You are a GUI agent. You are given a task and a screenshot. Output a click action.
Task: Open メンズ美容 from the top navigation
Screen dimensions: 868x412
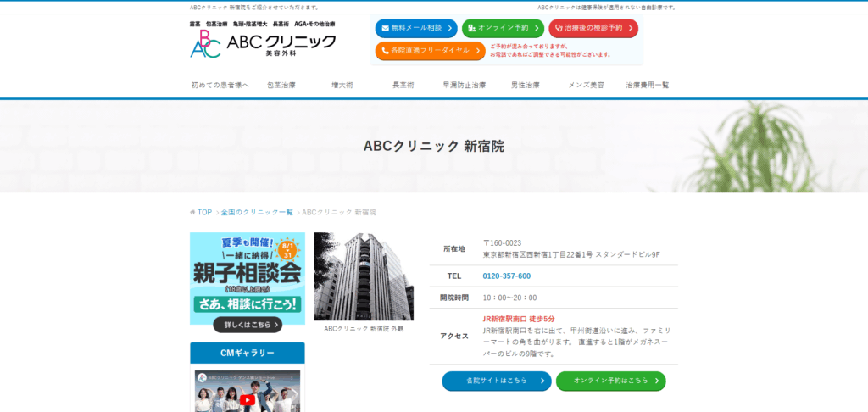[587, 85]
